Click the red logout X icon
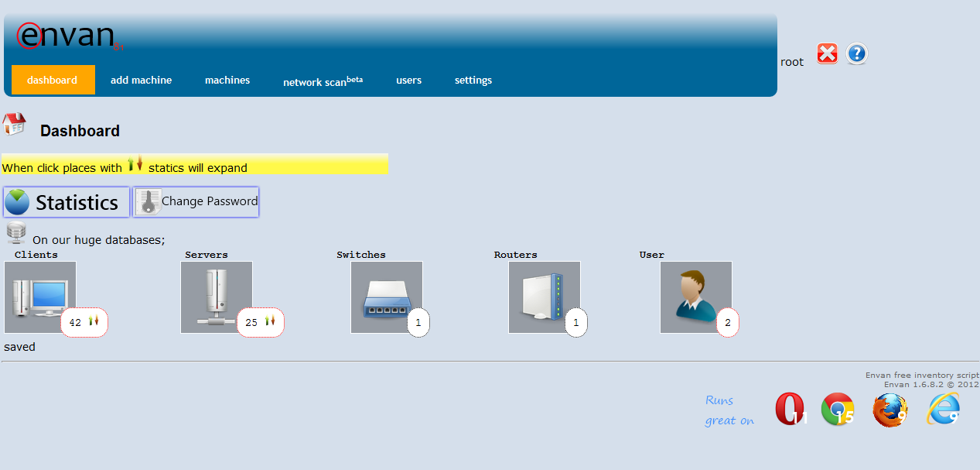This screenshot has height=470, width=980. (827, 53)
